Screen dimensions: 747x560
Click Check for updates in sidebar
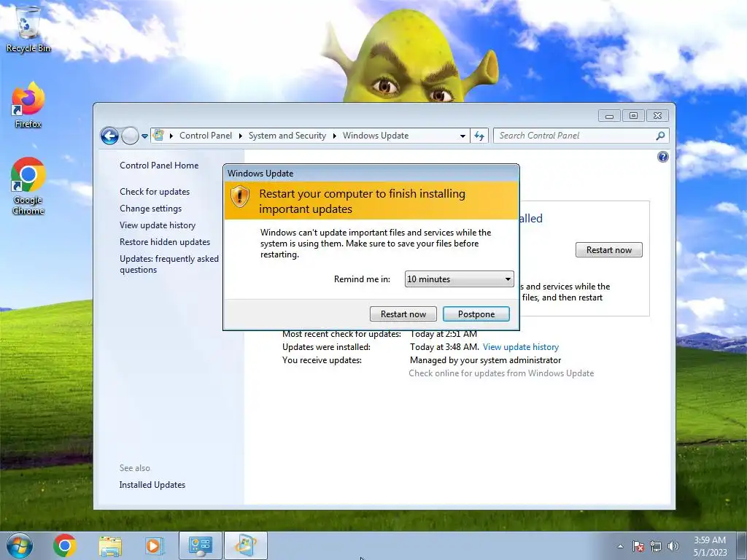tap(155, 192)
